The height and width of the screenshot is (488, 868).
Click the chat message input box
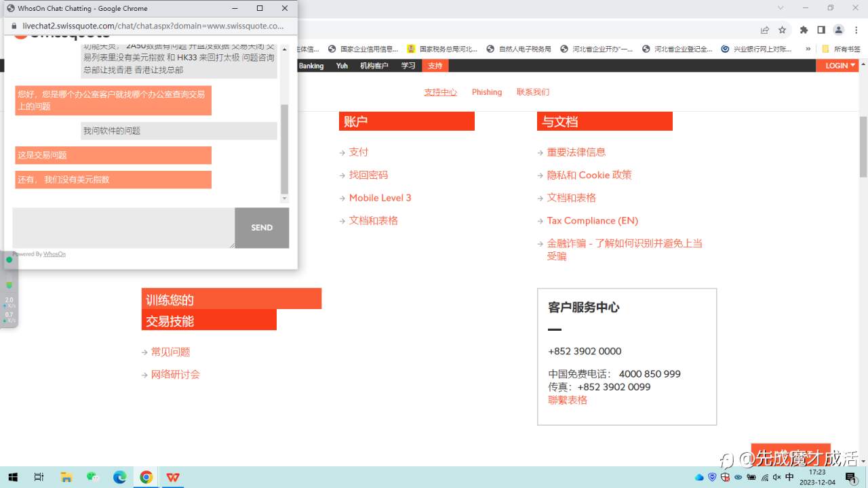tap(123, 228)
